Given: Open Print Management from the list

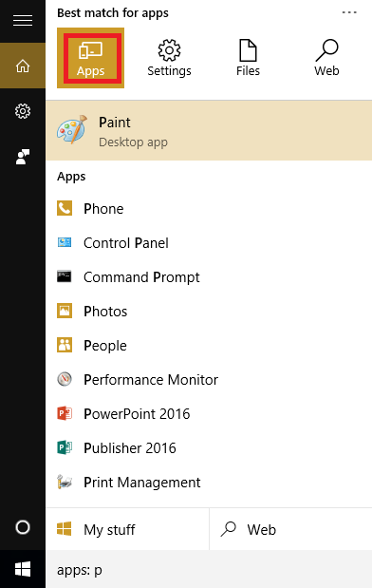Looking at the screenshot, I should pyautogui.click(x=209, y=482).
